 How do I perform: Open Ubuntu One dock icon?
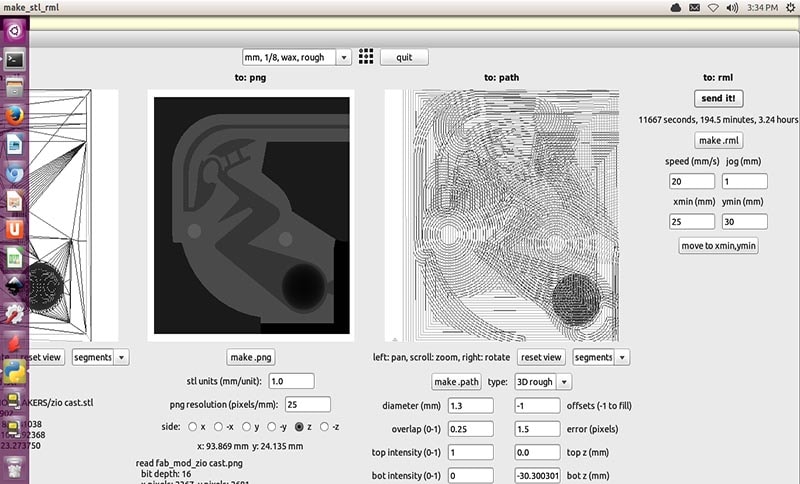click(x=14, y=230)
